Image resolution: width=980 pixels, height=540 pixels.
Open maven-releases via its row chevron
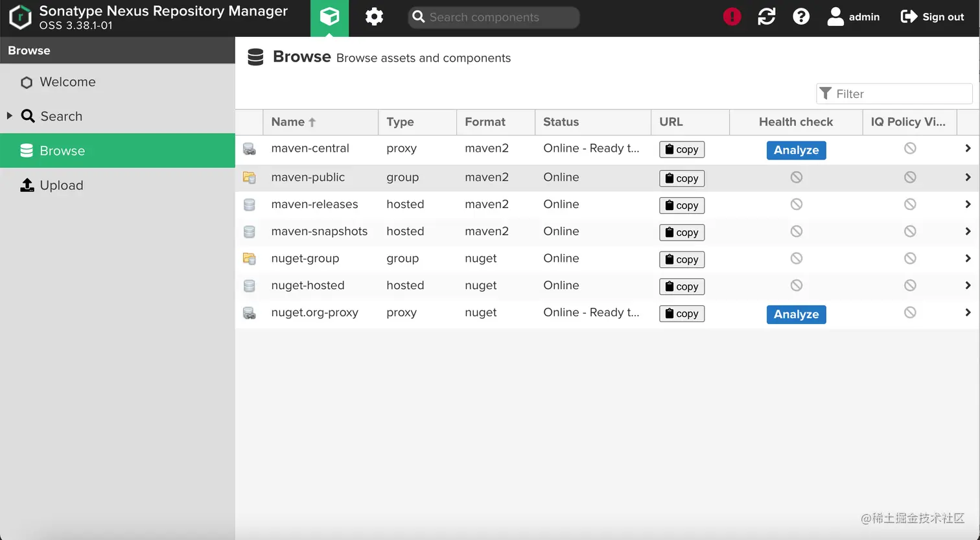(x=968, y=204)
